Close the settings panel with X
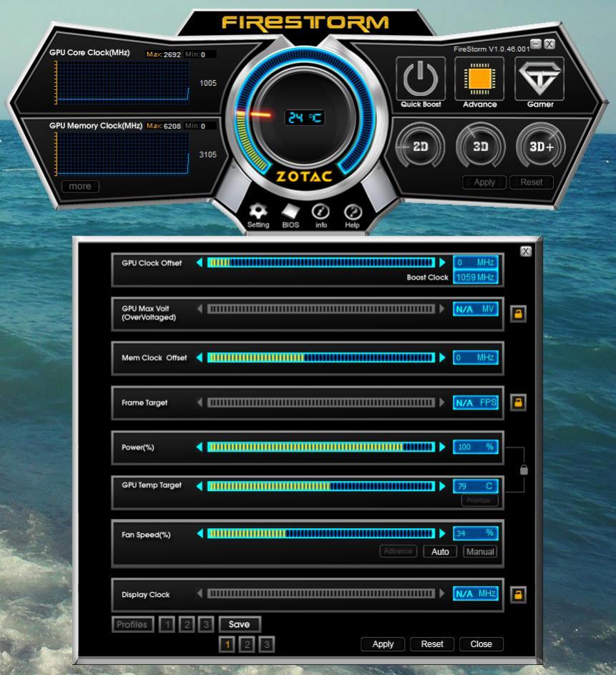The height and width of the screenshot is (675, 616). coord(525,251)
